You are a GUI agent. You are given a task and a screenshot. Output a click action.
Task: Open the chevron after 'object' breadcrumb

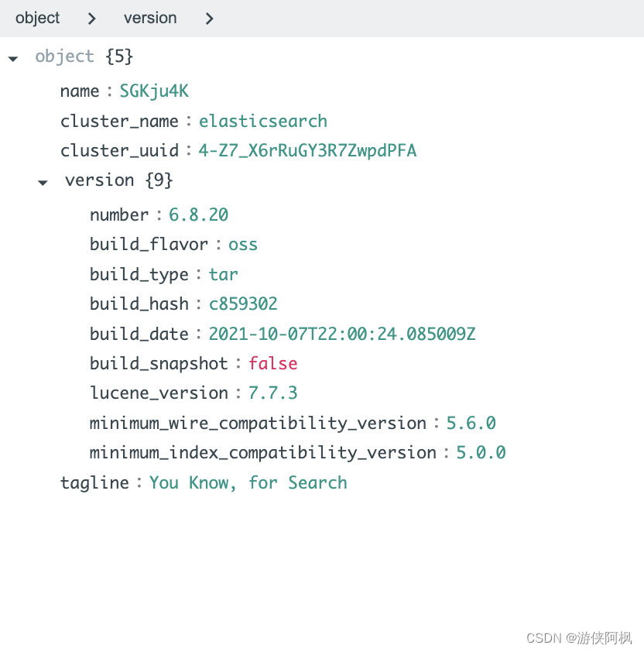[92, 19]
